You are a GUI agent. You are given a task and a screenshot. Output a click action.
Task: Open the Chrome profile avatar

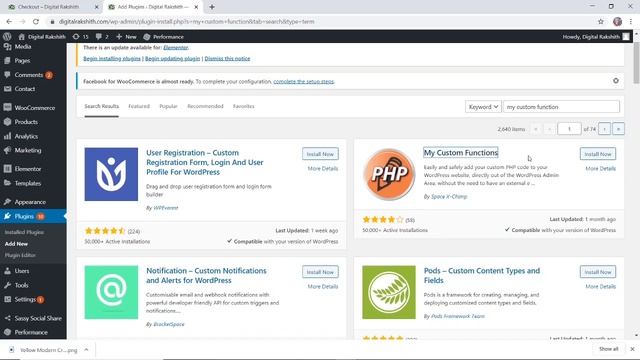pos(617,22)
